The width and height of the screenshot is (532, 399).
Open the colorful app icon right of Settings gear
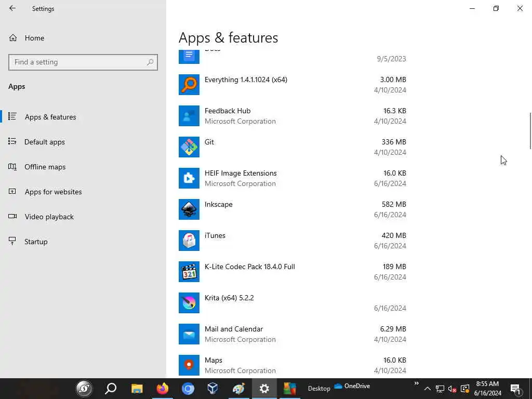pos(290,389)
